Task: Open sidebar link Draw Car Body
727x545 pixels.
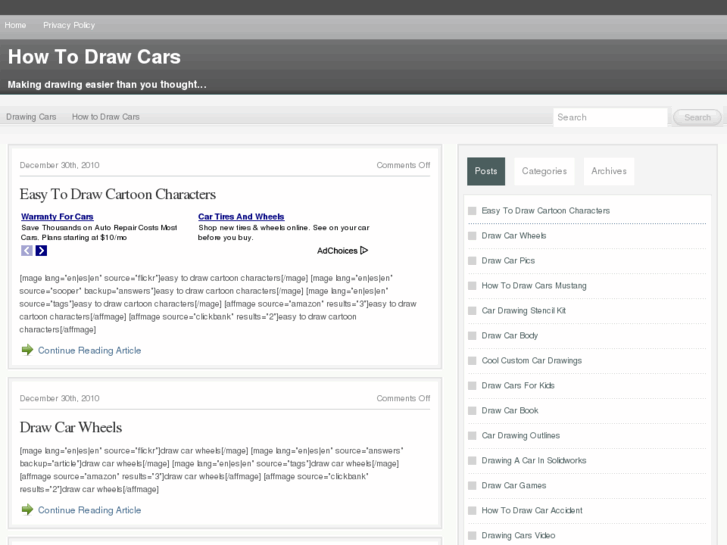Action: point(510,335)
